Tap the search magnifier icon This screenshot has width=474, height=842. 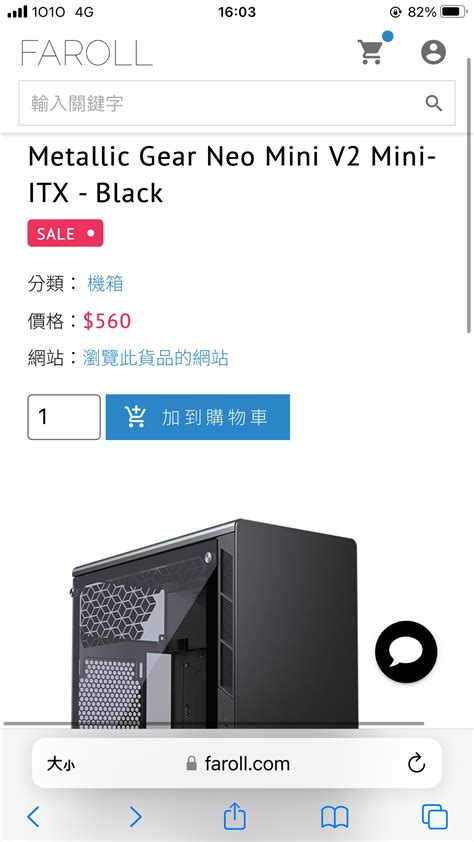tap(434, 103)
